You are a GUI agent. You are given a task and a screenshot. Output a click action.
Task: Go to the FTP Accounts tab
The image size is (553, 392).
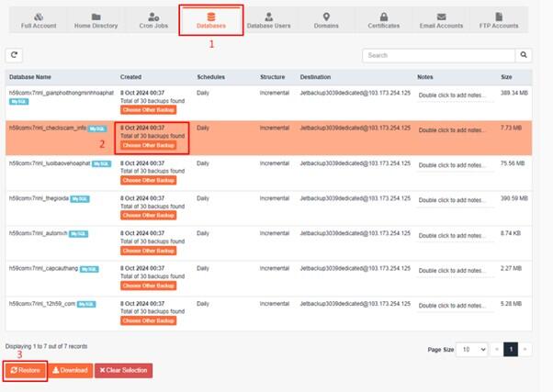coord(499,20)
